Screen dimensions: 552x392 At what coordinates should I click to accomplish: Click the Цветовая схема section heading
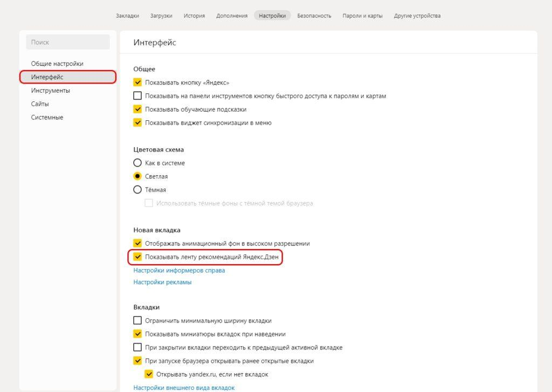pos(158,150)
